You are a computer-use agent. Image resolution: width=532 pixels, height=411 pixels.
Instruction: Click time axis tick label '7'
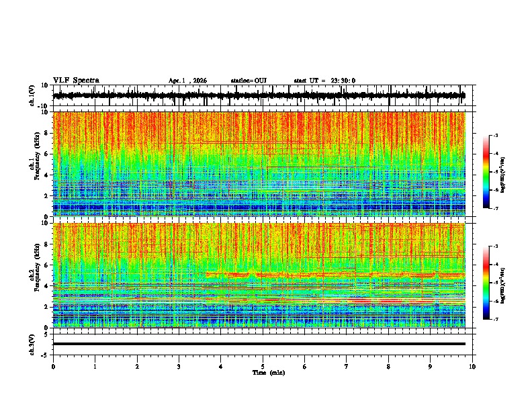point(347,367)
